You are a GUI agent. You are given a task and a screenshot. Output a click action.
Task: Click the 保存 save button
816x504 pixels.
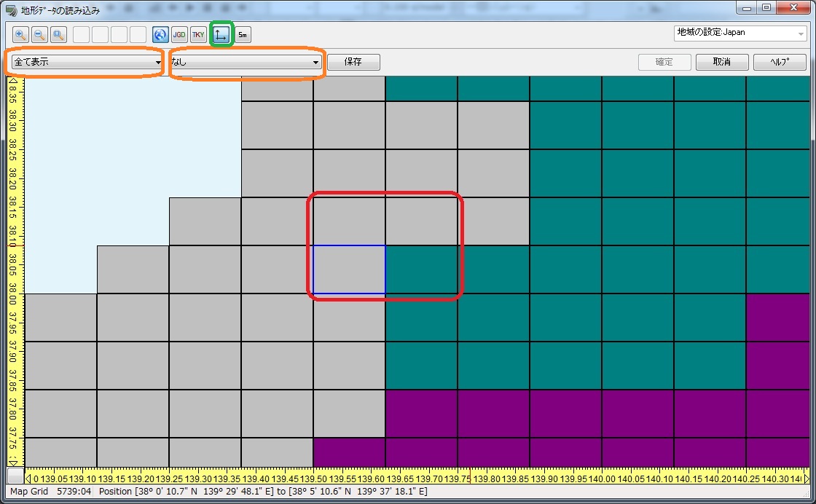pyautogui.click(x=353, y=62)
